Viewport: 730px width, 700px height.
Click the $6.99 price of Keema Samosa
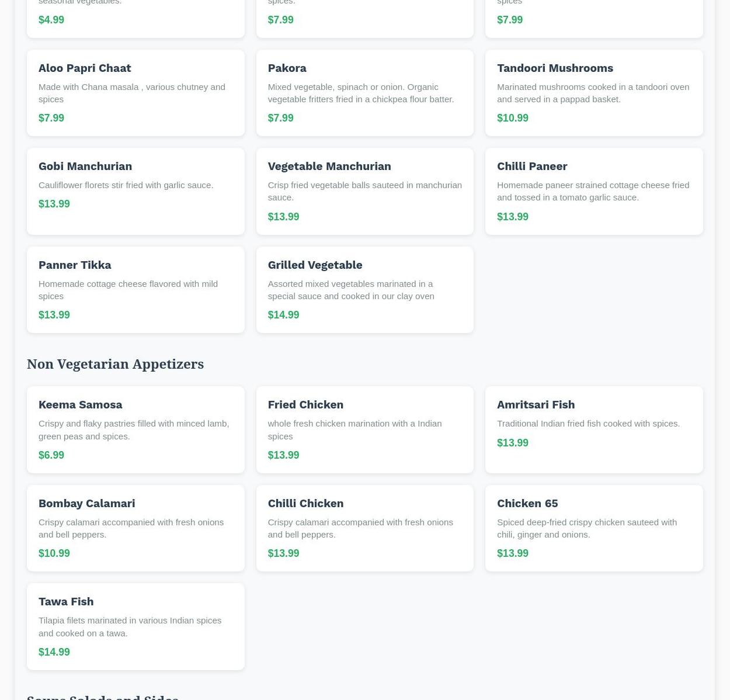click(x=51, y=455)
